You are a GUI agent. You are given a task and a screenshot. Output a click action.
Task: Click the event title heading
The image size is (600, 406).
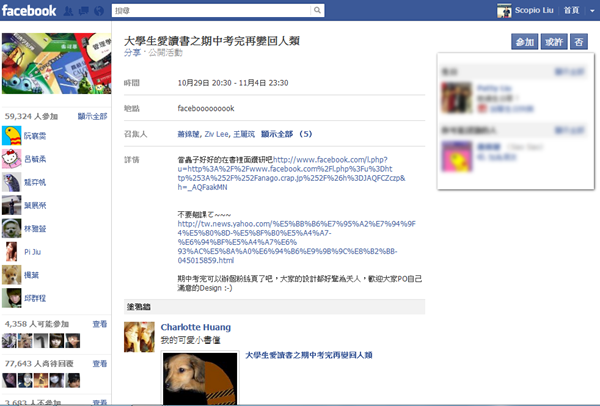pos(212,41)
